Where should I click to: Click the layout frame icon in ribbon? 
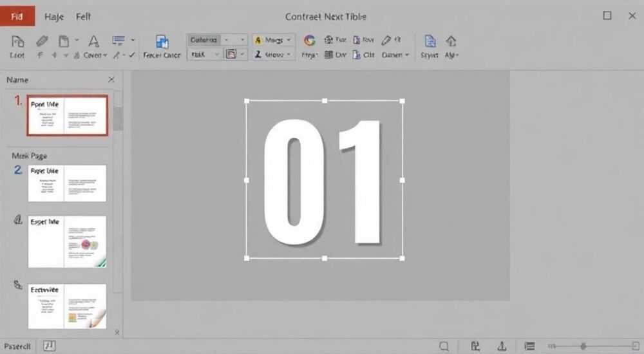[231, 54]
